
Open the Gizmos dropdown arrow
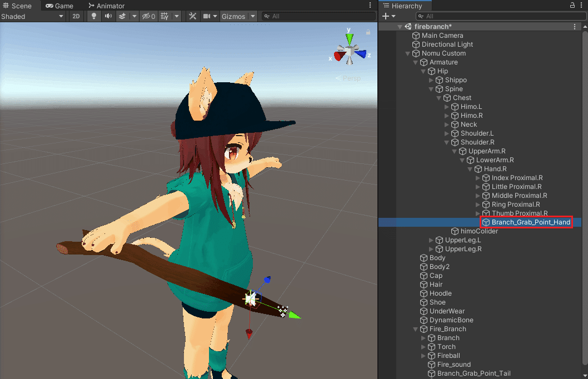253,16
